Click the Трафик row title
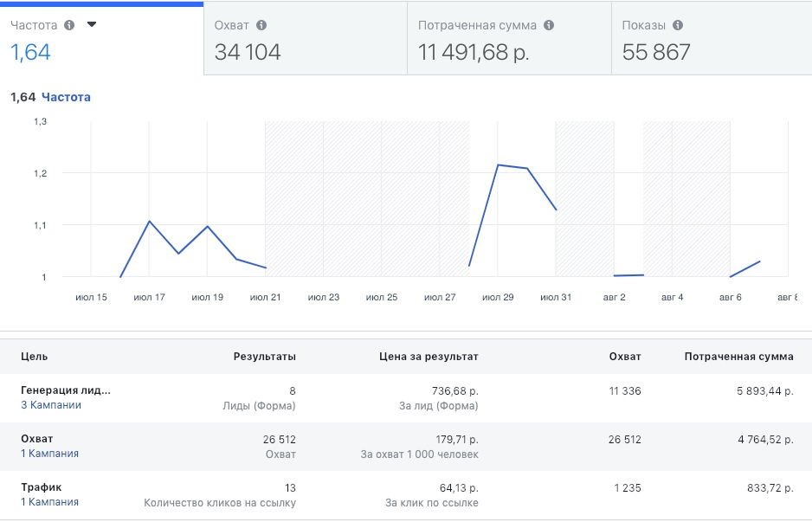This screenshot has height=522, width=812. 41,487
